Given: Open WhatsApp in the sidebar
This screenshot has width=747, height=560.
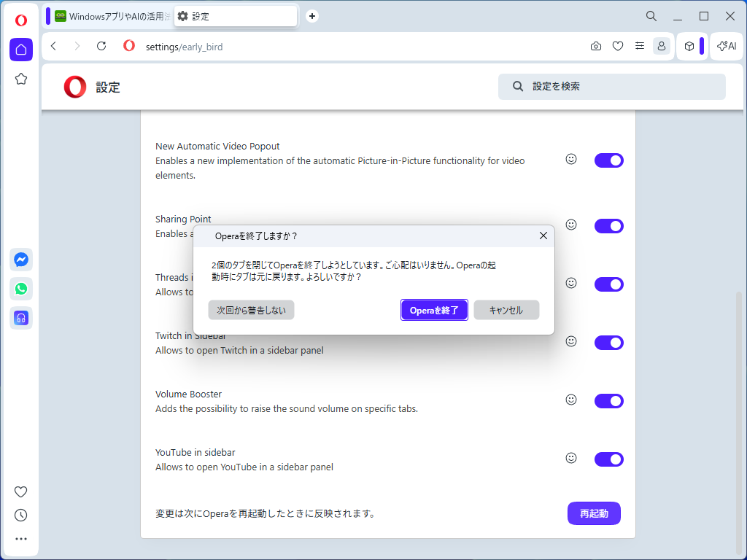Looking at the screenshot, I should point(21,289).
